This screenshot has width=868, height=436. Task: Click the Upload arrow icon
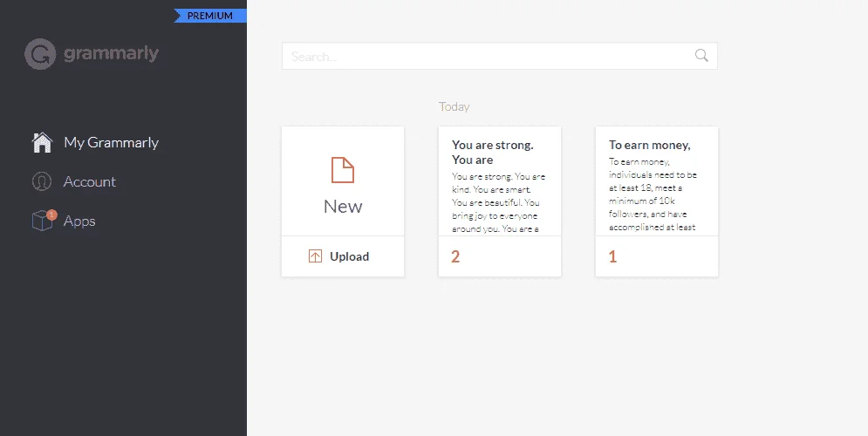pyautogui.click(x=315, y=256)
